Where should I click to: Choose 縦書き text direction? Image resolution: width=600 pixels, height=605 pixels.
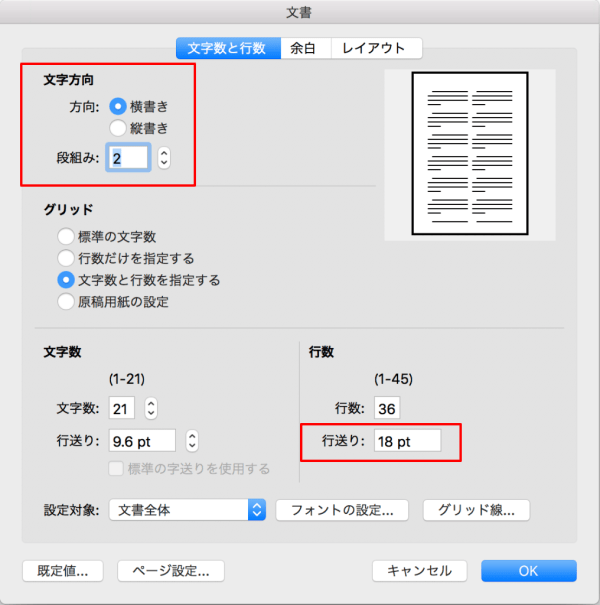click(118, 128)
